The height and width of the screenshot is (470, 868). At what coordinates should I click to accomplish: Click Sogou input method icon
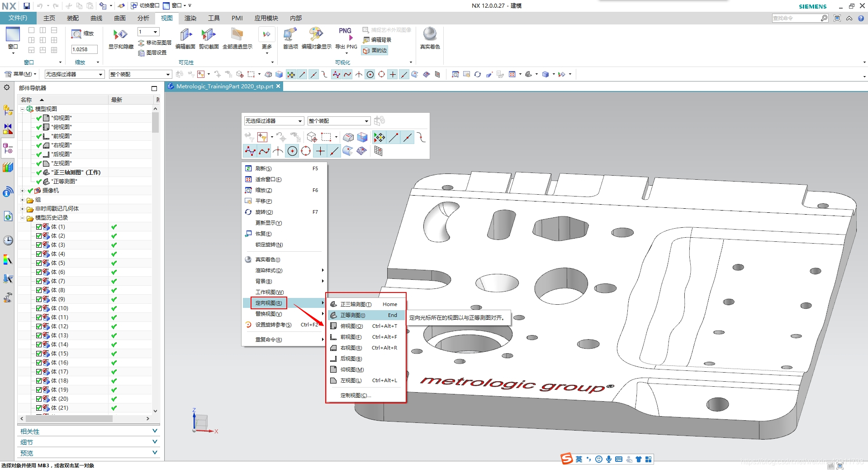[567, 459]
